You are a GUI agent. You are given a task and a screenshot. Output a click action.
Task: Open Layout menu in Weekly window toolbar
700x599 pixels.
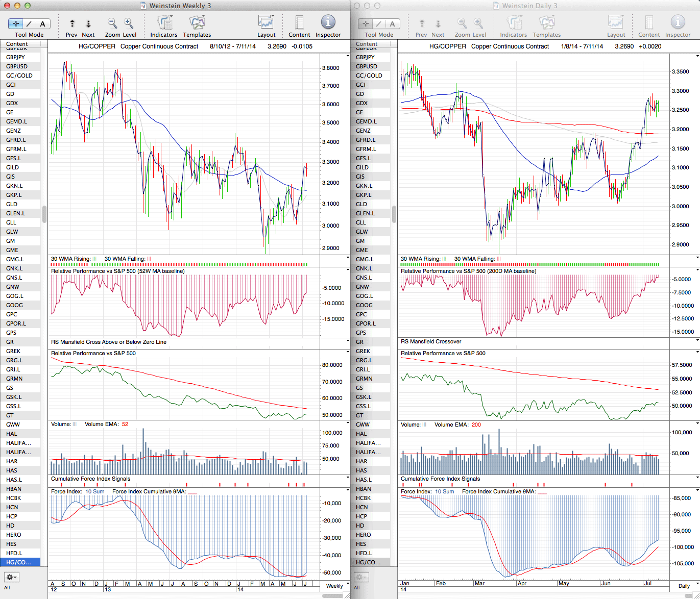click(x=266, y=23)
